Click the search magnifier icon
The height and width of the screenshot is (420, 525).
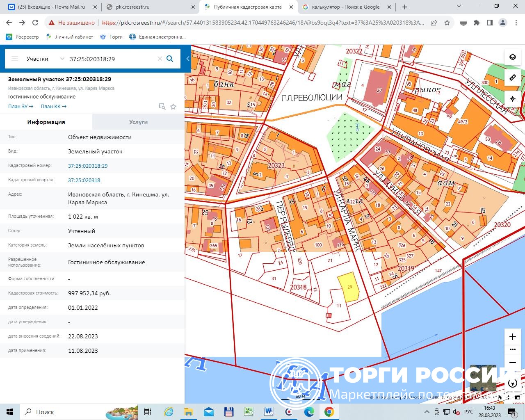170,59
